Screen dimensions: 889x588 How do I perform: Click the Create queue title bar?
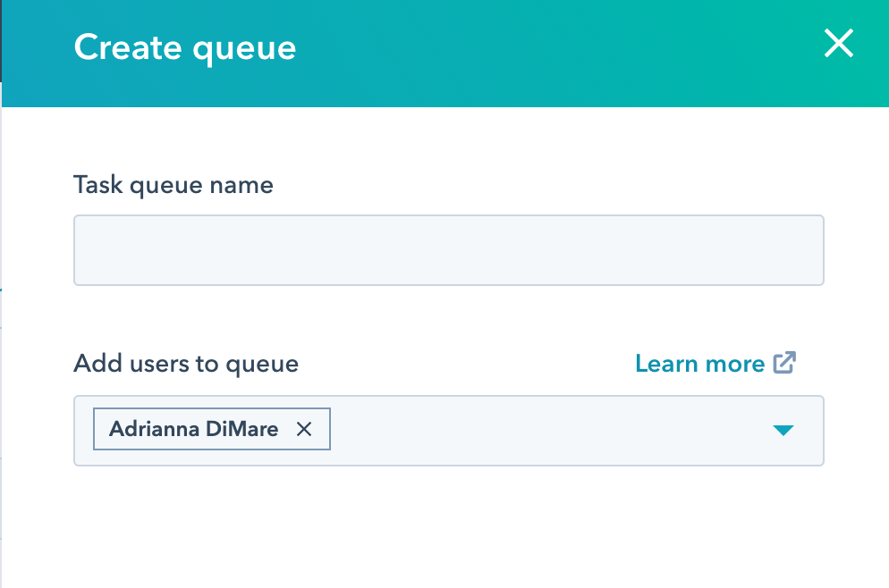(185, 46)
